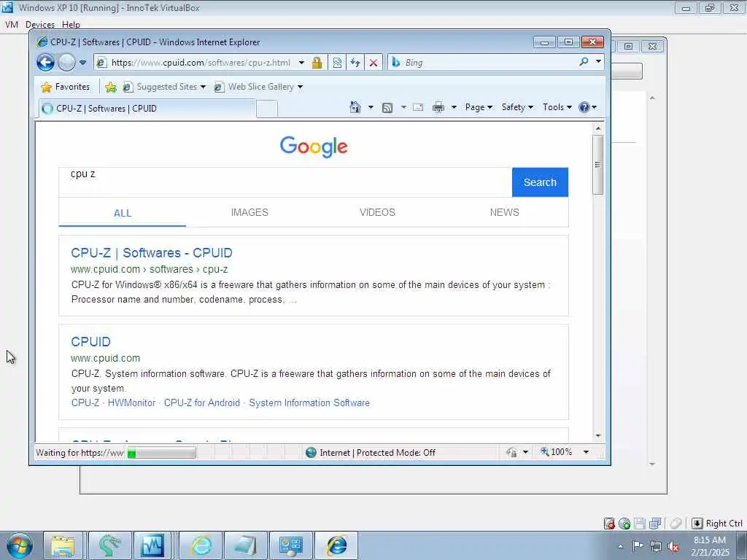The image size is (747, 560).
Task: Add page to Favorites bar star icon
Action: 111,87
